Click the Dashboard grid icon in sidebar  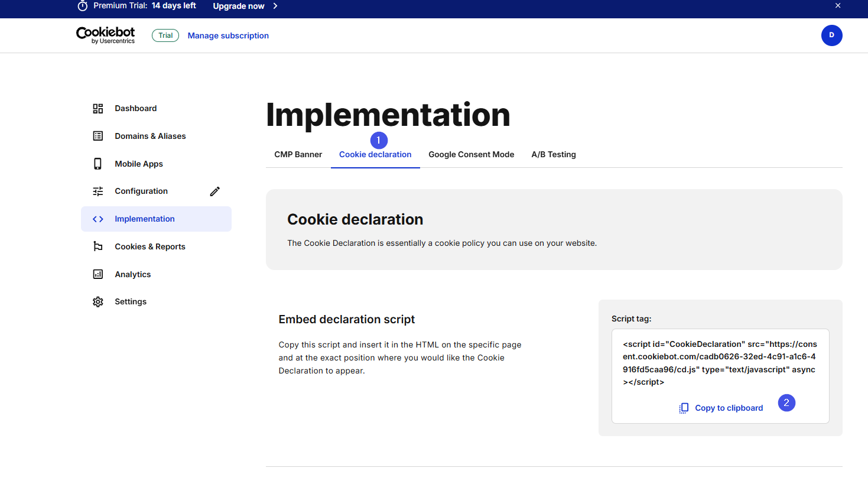tap(98, 109)
